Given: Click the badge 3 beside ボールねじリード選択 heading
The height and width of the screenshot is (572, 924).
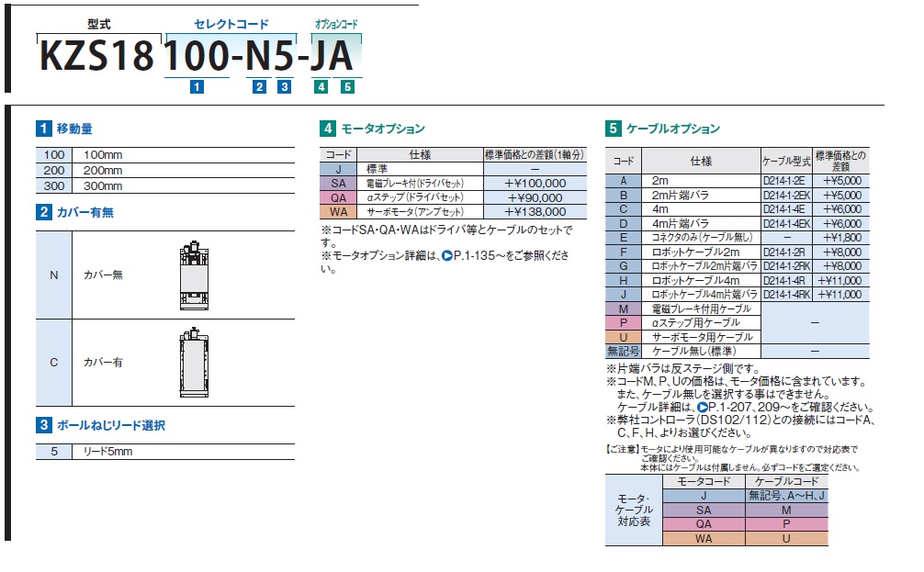Looking at the screenshot, I should tap(42, 426).
